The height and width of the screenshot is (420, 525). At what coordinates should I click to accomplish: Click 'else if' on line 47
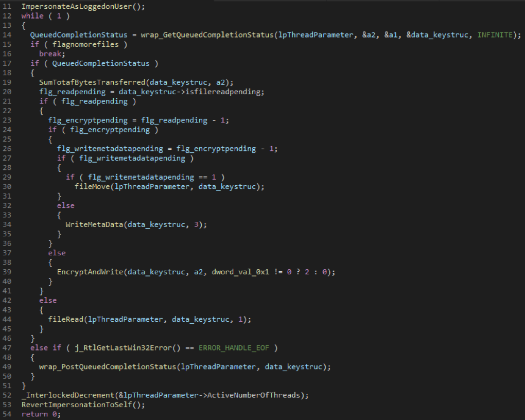tap(46, 347)
